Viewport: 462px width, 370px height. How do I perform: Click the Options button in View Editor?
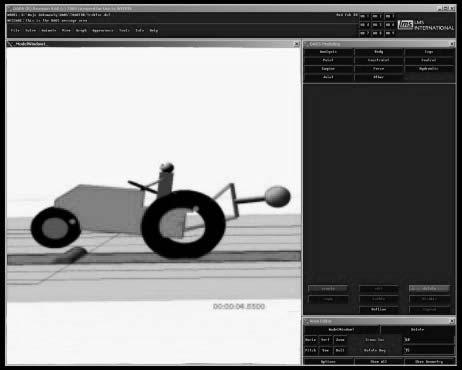coord(329,362)
